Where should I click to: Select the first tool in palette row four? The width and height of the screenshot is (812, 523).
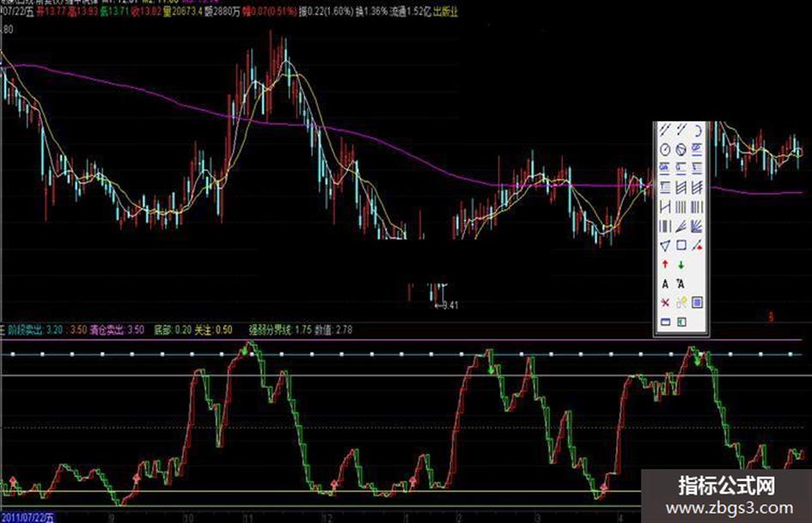(x=665, y=187)
